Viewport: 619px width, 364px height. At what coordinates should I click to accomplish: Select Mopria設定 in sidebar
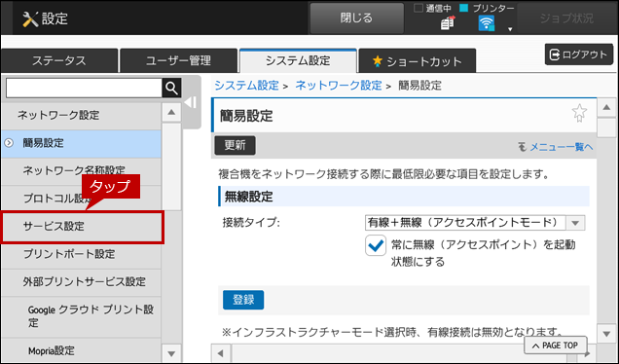pos(81,350)
